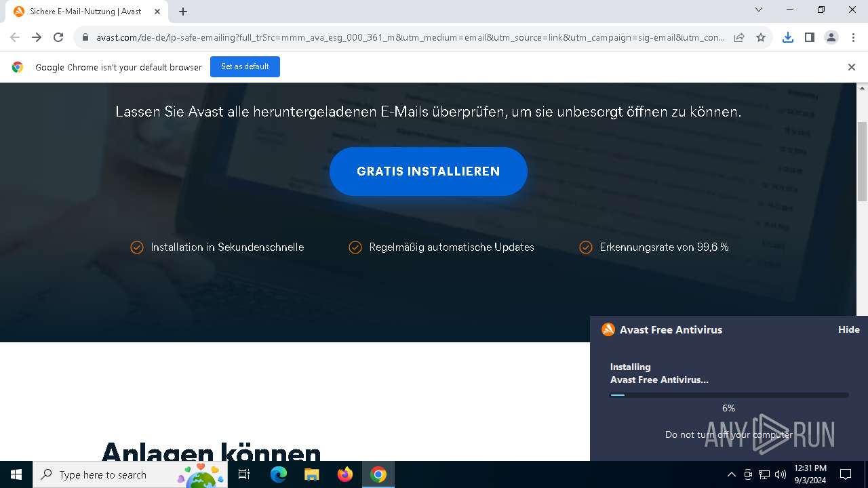Click the Installation in Sekundenschnelle checkmark icon

[137, 247]
